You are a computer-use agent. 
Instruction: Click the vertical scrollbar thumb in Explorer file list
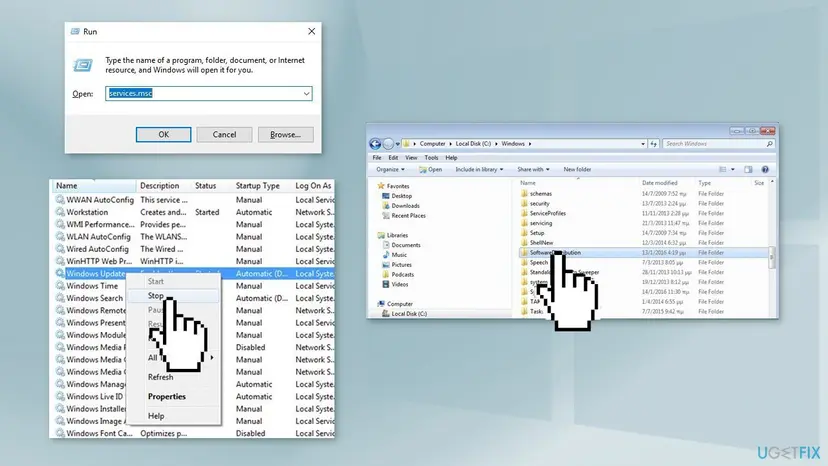coord(771,257)
